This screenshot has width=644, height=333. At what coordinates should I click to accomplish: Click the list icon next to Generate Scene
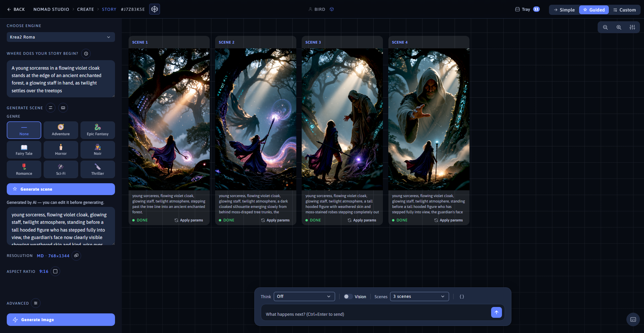tap(50, 108)
